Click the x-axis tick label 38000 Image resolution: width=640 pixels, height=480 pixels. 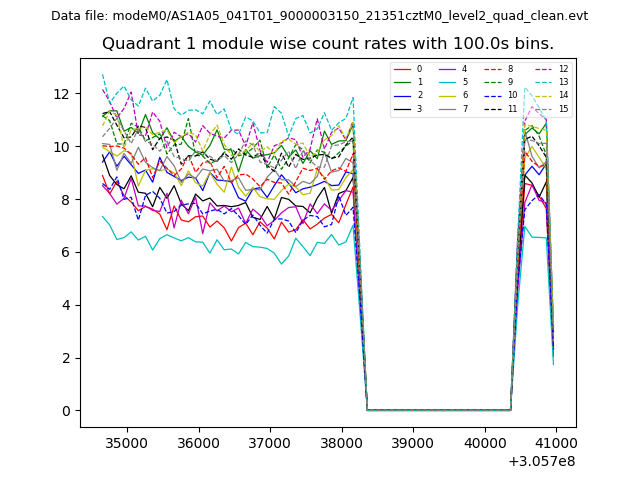(x=341, y=441)
